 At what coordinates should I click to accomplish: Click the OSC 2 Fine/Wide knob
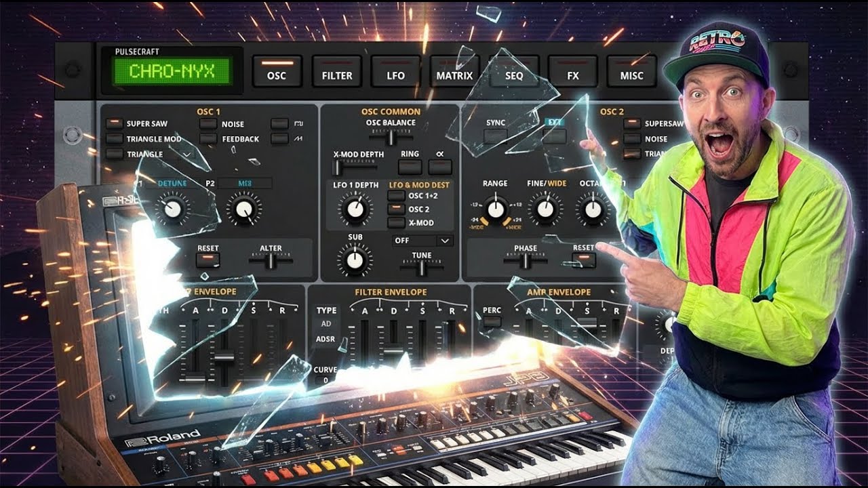(x=545, y=209)
